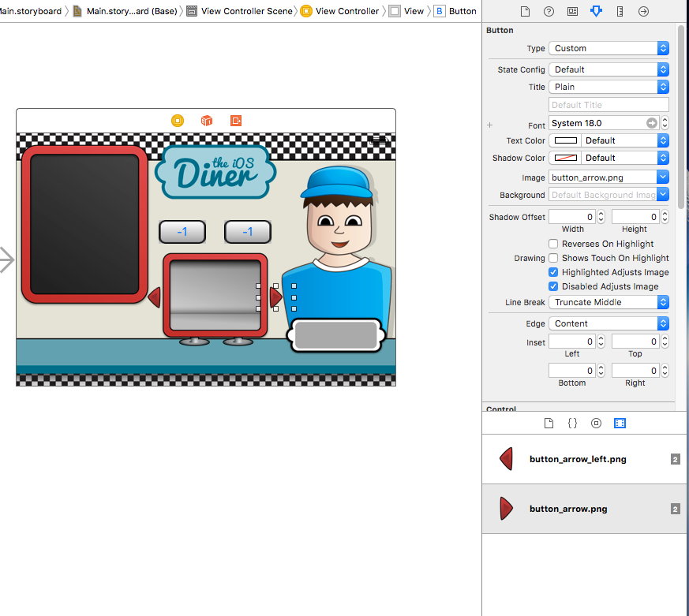Viewport: 689px width, 616px height.
Task: Select the black menu board image view
Action: pyautogui.click(x=84, y=224)
